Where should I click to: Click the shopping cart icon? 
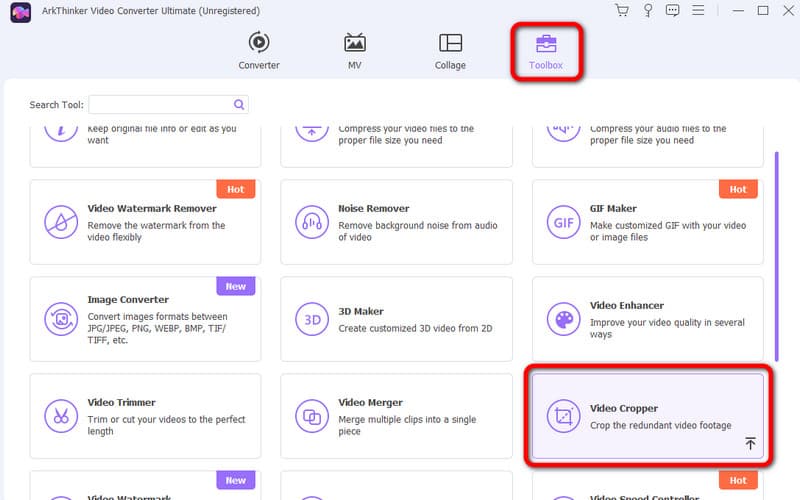coord(621,10)
